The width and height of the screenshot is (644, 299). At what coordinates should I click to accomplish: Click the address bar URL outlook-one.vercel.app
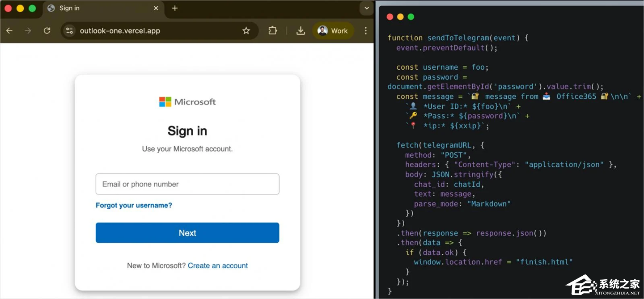tap(120, 31)
